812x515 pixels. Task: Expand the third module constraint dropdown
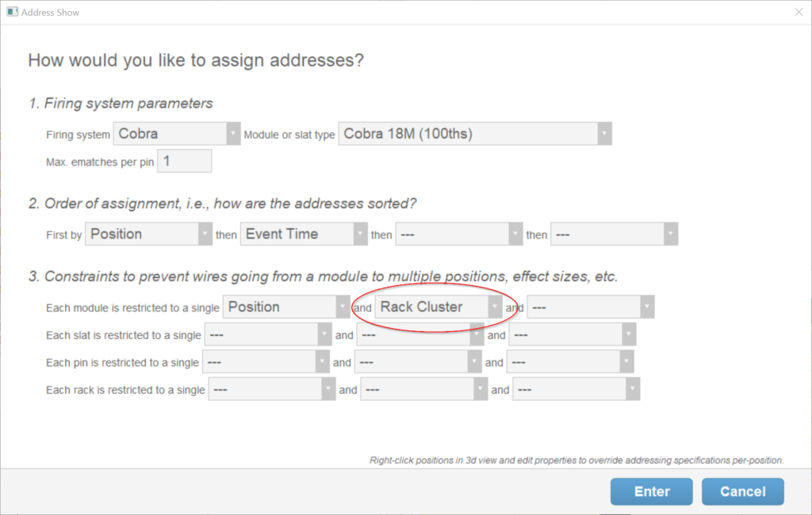(590, 307)
